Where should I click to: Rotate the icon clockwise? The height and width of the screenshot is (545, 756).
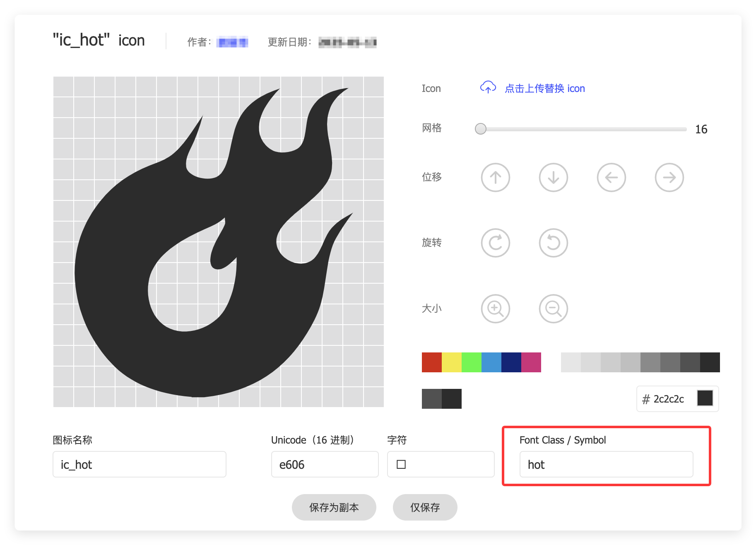[495, 243]
